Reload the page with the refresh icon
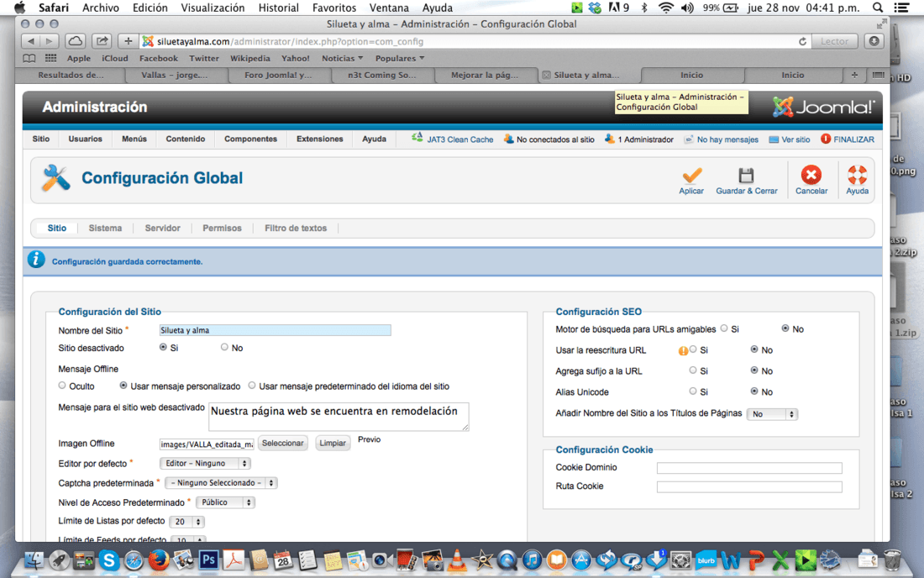The width and height of the screenshot is (924, 578). click(x=802, y=42)
